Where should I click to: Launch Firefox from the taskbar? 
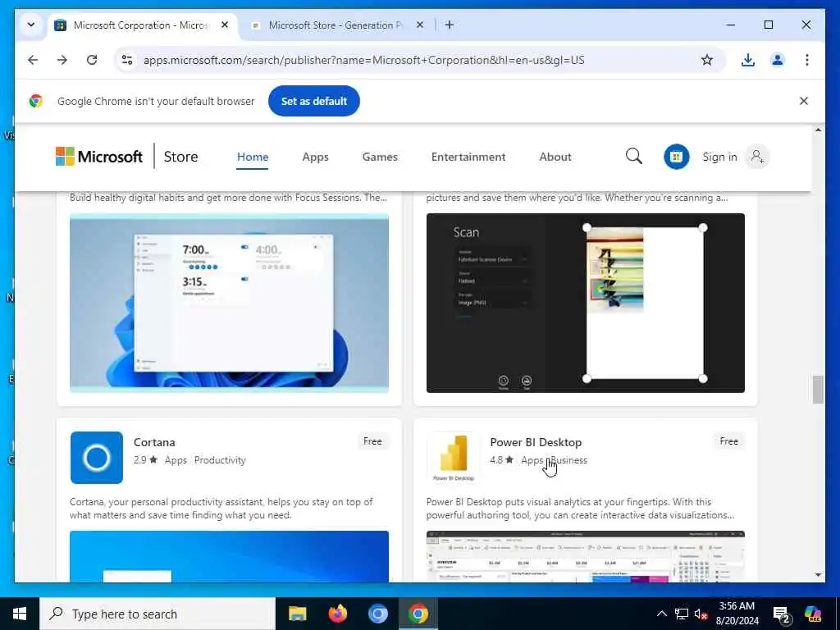pyautogui.click(x=337, y=614)
